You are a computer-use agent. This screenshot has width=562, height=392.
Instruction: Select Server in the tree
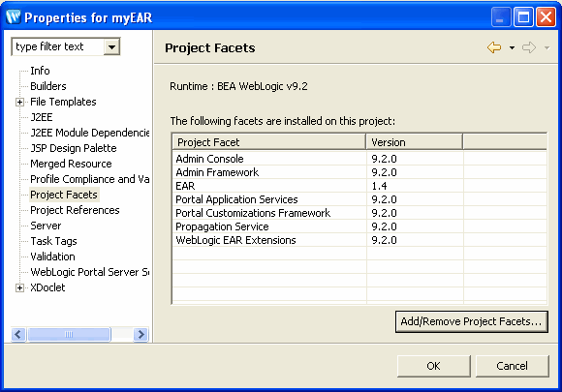[x=46, y=226]
